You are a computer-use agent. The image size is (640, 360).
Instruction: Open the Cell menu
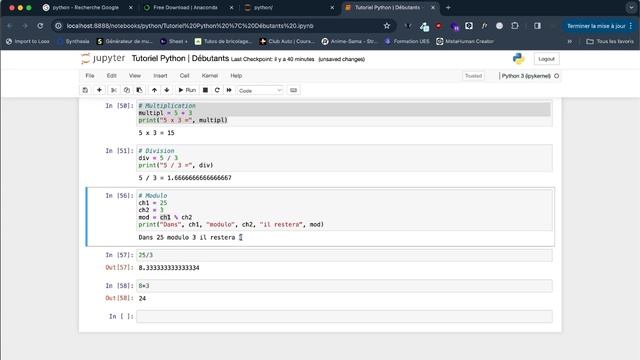click(x=184, y=76)
